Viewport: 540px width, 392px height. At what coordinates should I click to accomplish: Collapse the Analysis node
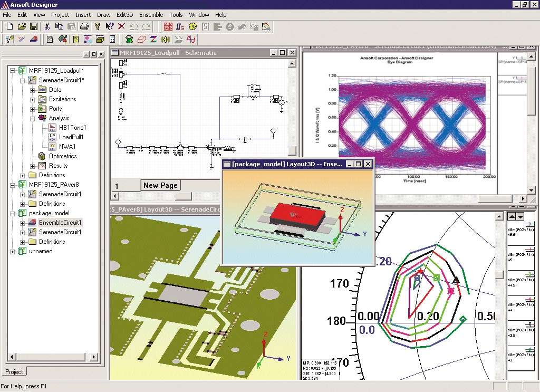(x=32, y=119)
